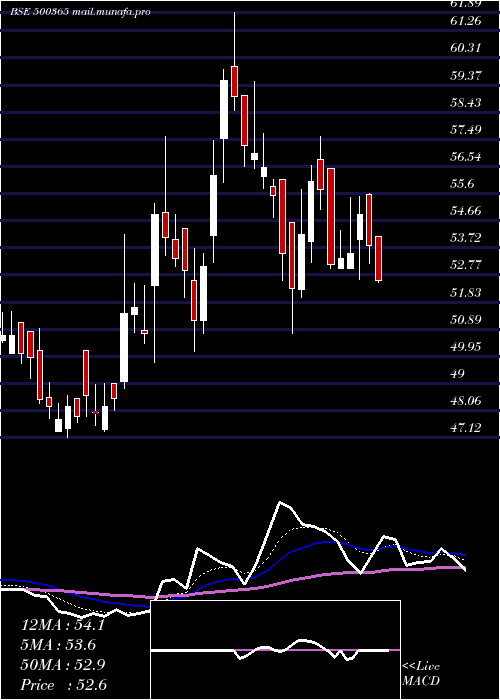Click the 58.43 price axis label
The width and height of the screenshot is (500, 700).
coord(466,103)
